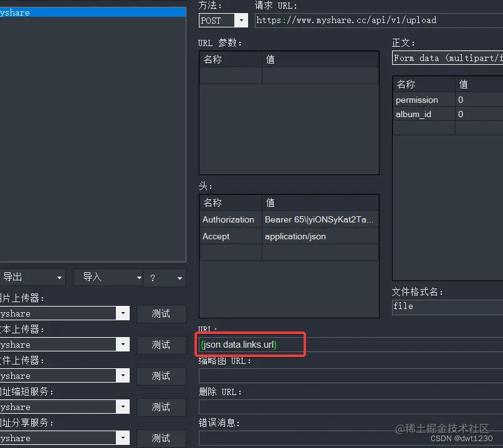Open the 网址分享服务 service dropdown
This screenshot has height=448, width=503.
(123, 438)
